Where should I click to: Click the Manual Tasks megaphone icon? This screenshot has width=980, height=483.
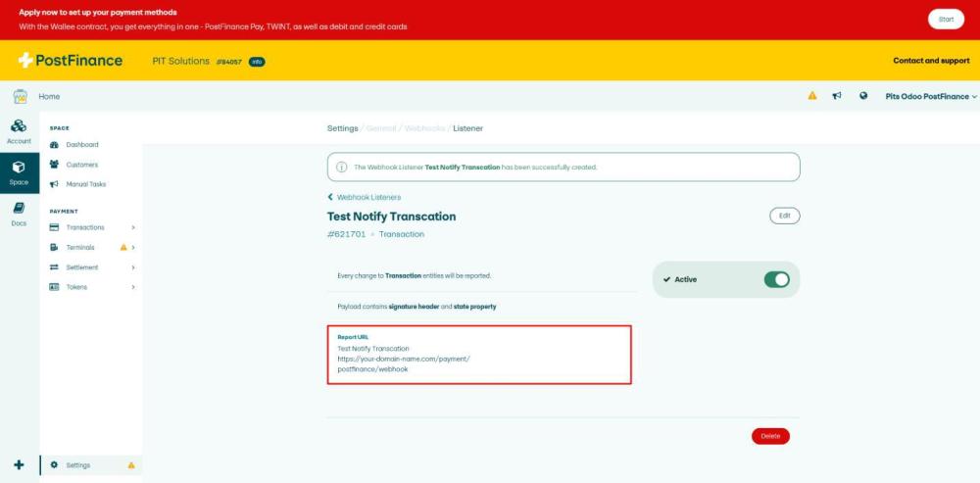pyautogui.click(x=54, y=184)
